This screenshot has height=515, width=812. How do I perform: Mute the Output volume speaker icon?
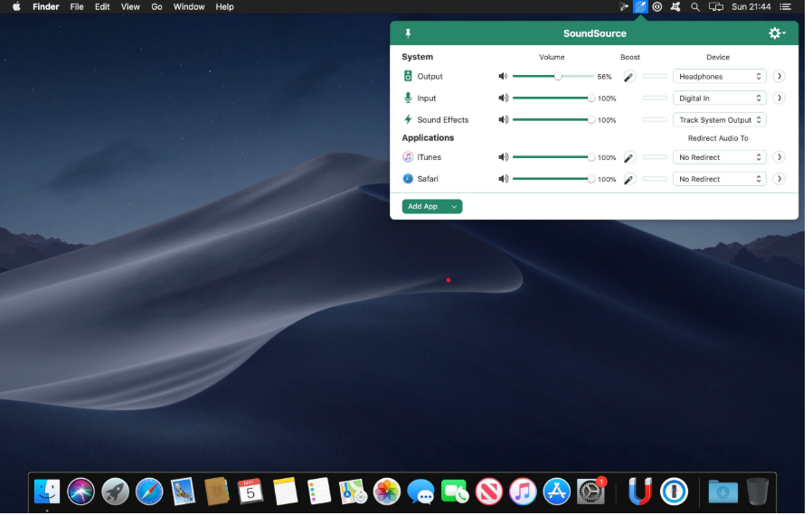pyautogui.click(x=504, y=77)
